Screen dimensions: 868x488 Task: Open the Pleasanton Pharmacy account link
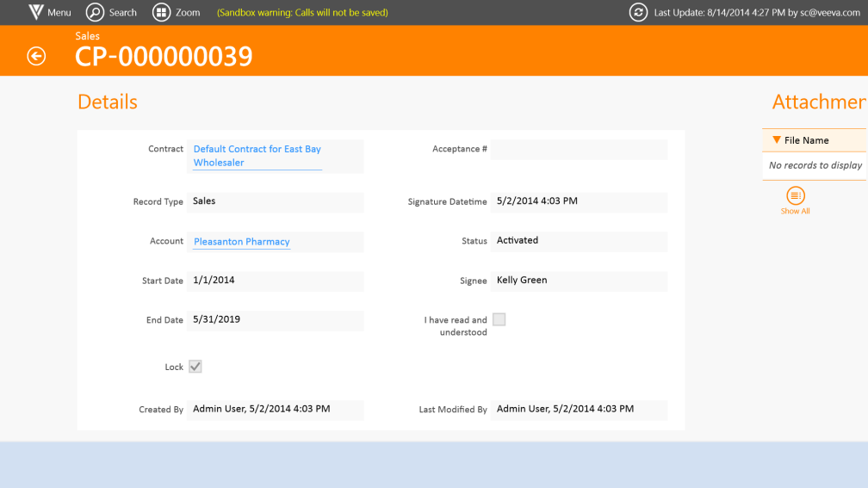242,242
